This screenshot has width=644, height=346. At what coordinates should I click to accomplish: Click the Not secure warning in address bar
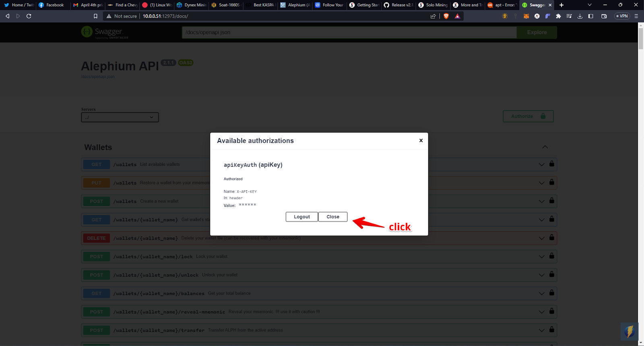pyautogui.click(x=122, y=16)
